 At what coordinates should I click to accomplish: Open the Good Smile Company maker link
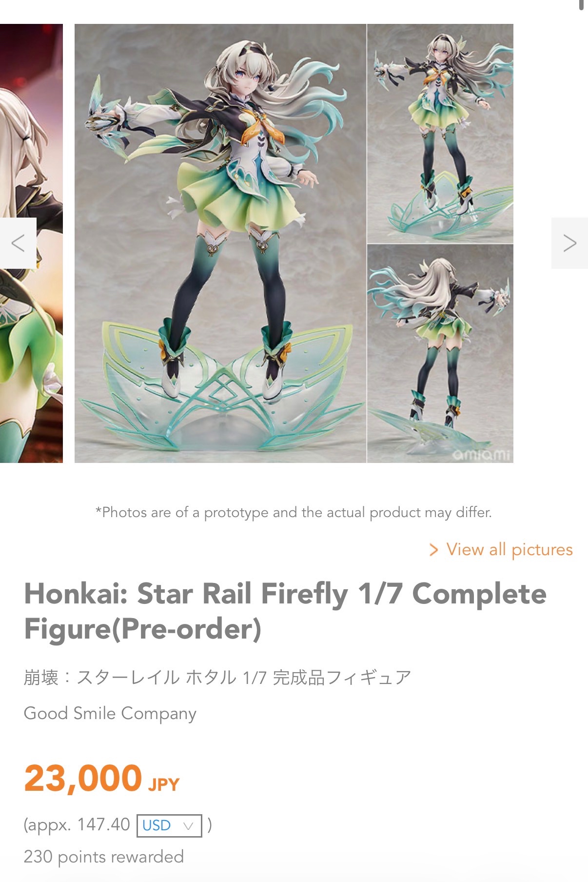click(x=110, y=713)
